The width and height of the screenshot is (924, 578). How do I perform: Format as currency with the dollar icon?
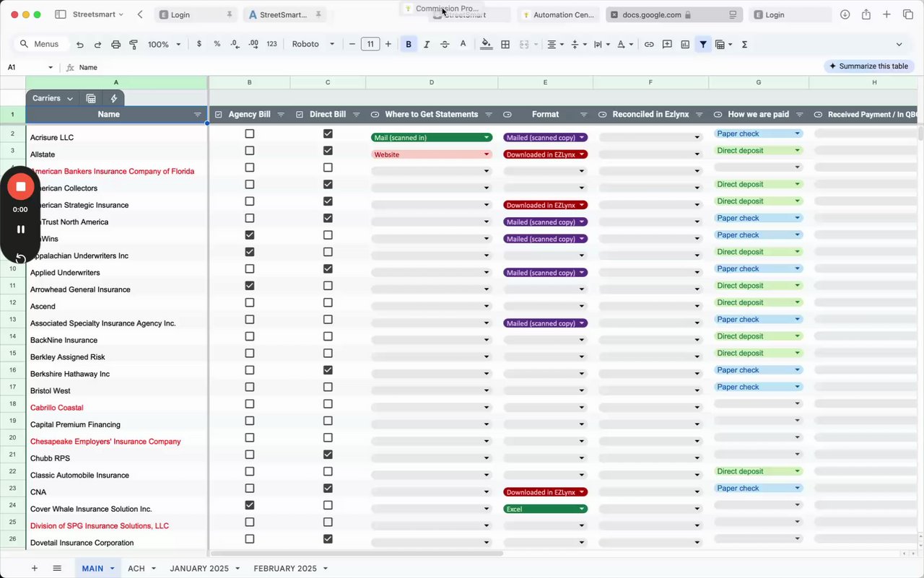click(x=199, y=44)
